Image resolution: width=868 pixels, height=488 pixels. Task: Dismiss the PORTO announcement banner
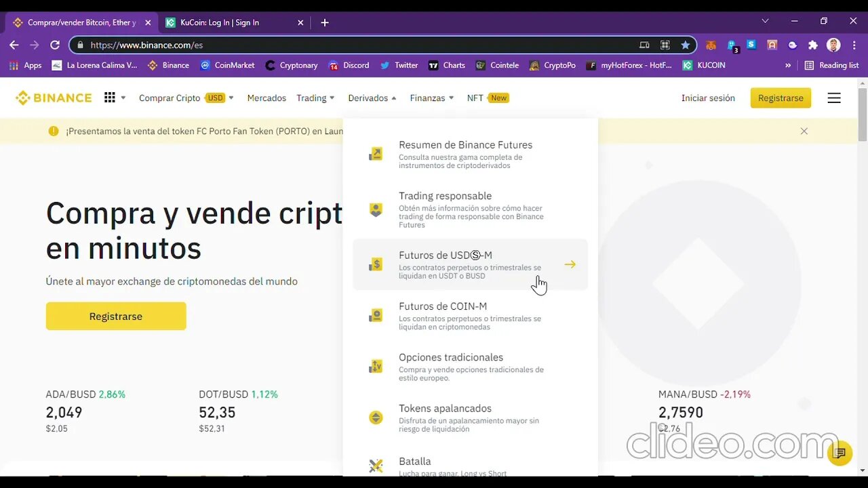804,131
